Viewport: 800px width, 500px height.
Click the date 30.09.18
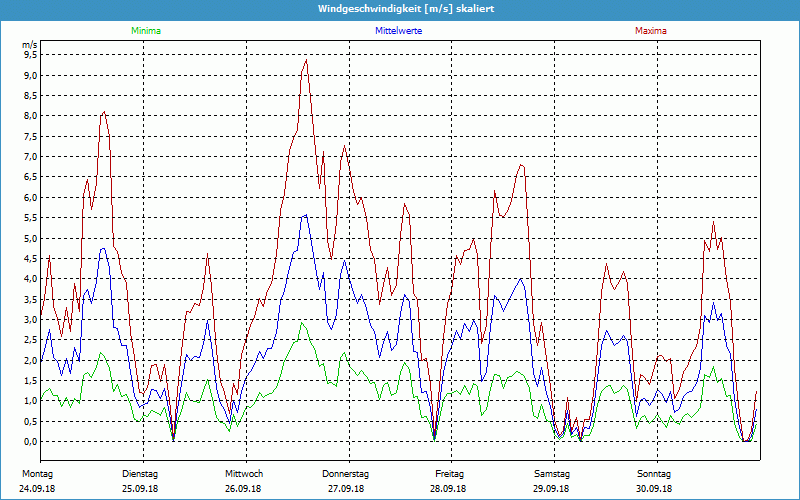[x=654, y=489]
